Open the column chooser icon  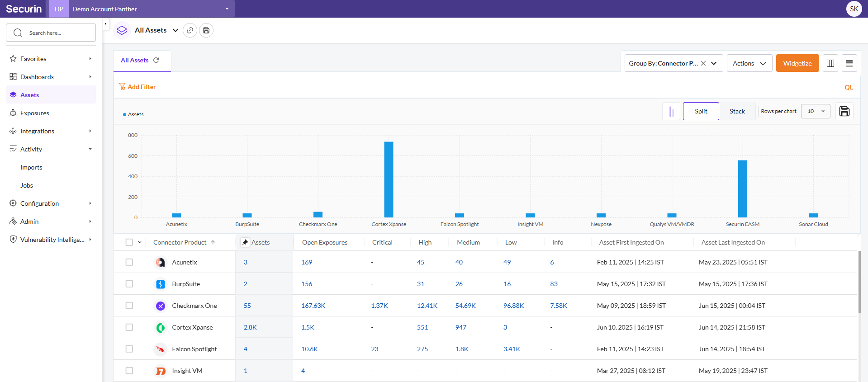coord(830,63)
